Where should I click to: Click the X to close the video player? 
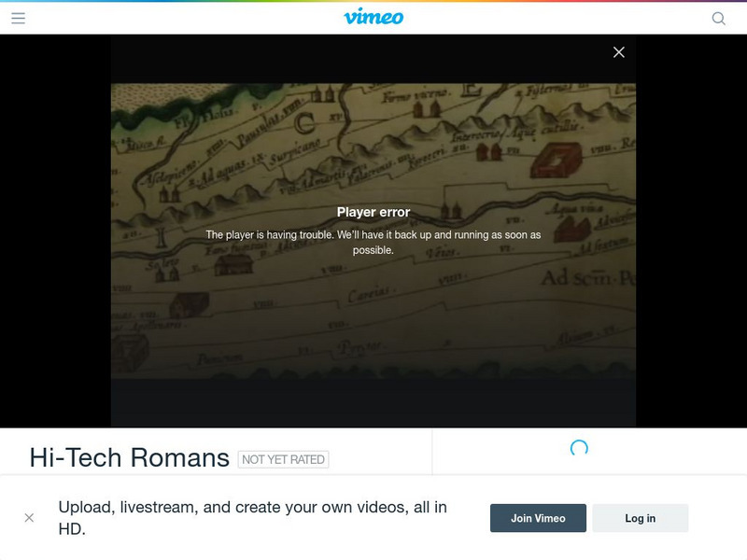tap(617, 51)
